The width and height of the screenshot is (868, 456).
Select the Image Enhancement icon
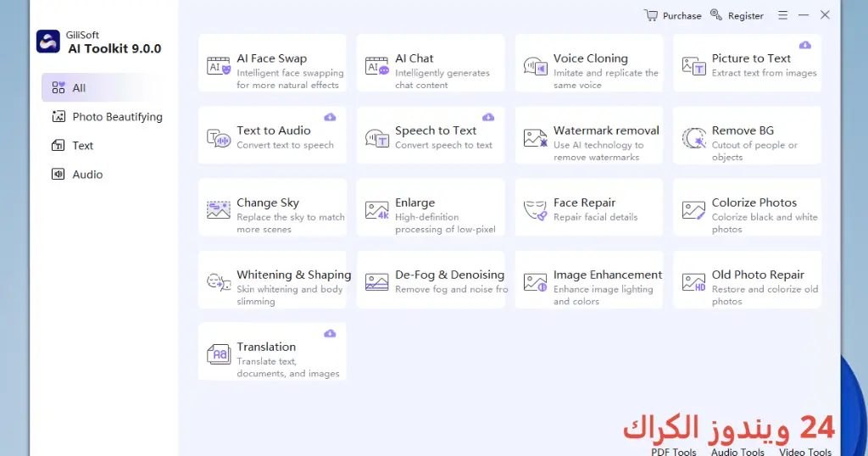(x=536, y=282)
